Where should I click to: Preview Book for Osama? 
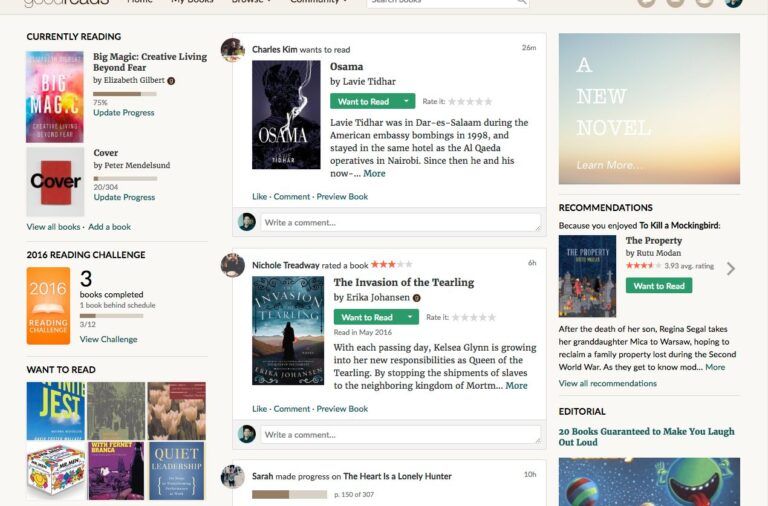342,196
